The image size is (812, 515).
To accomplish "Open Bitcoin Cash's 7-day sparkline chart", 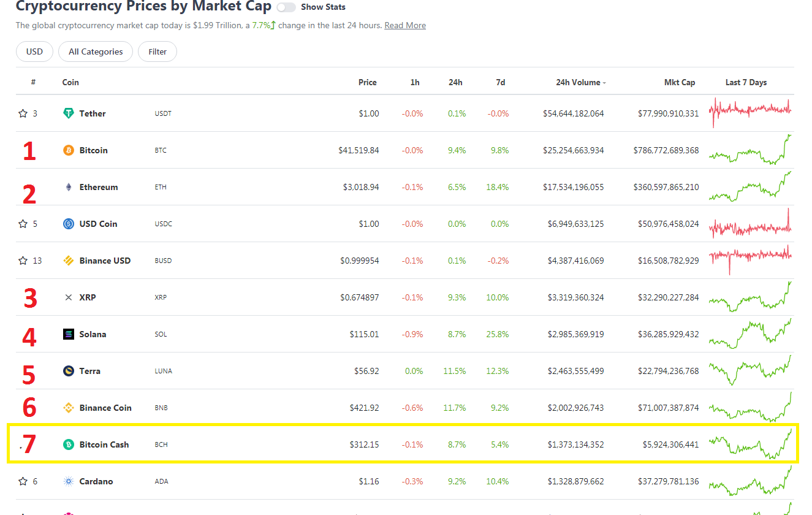I will tap(750, 444).
